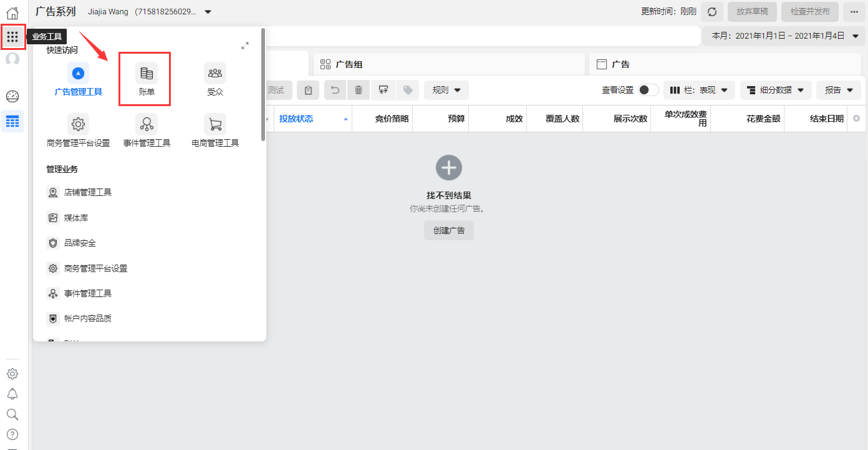Toggle the 查看设置 switch
Screen dimensions: 868x450
coord(648,90)
